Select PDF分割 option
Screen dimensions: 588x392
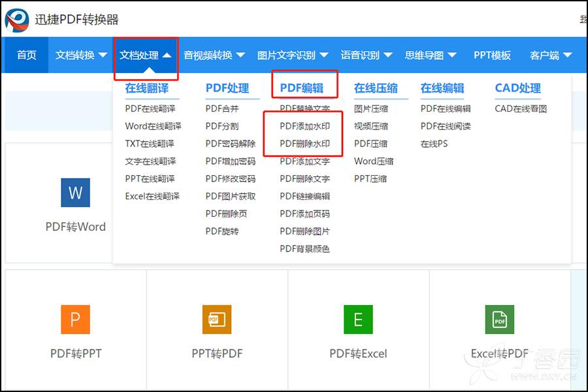pos(222,126)
